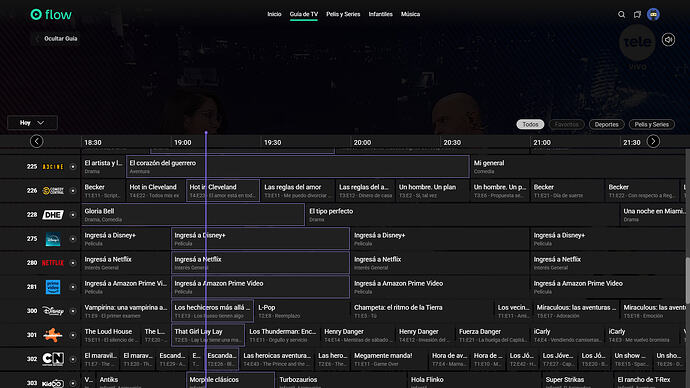This screenshot has height=388, width=690.
Task: Open Las reglas del amor T3:E11
Action: pos(297,191)
